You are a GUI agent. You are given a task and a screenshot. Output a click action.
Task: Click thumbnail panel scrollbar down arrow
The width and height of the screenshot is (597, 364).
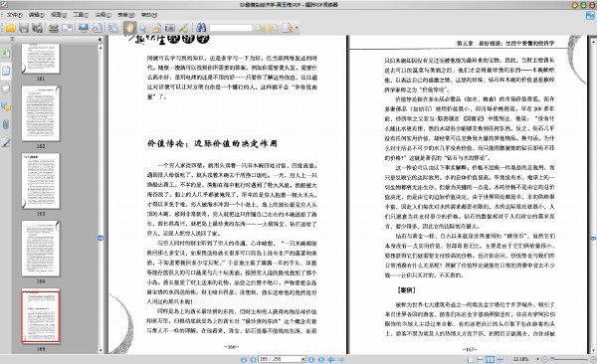(x=100, y=350)
